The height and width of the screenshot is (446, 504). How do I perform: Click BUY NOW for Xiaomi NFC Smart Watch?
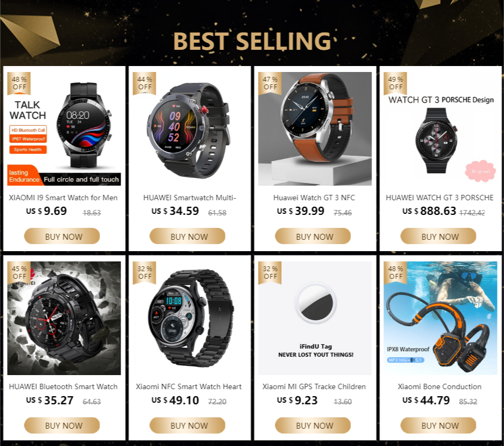click(188, 425)
